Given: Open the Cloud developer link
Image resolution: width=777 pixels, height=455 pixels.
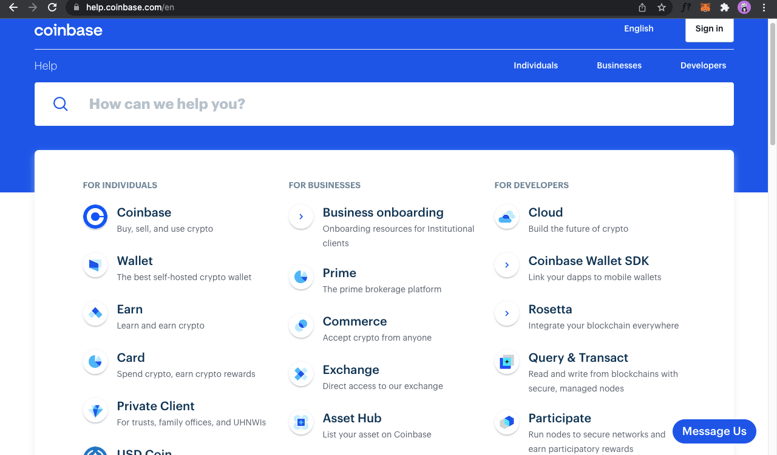Looking at the screenshot, I should click(545, 212).
